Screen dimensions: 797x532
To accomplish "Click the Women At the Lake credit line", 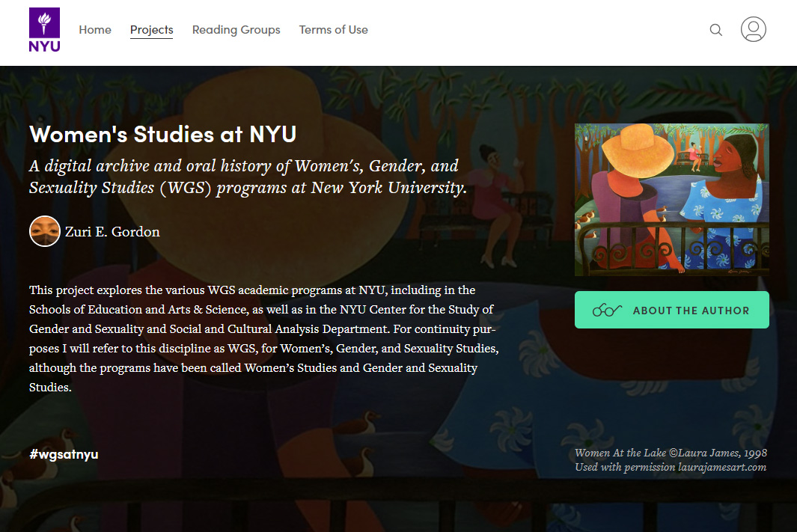I will tap(671, 453).
